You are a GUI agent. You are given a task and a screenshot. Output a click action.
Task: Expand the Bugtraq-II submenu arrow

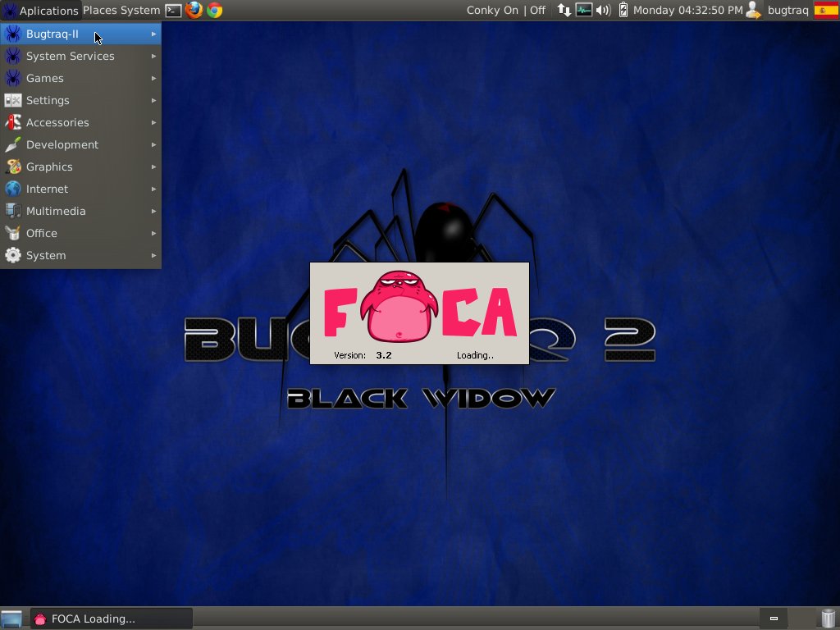pyautogui.click(x=153, y=34)
